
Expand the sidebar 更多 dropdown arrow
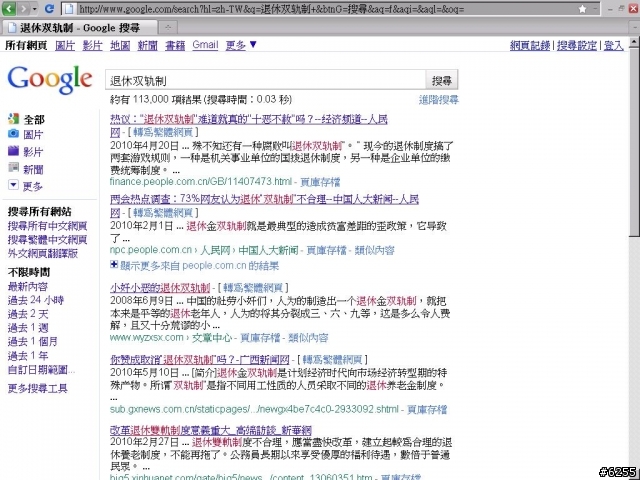(x=13, y=185)
